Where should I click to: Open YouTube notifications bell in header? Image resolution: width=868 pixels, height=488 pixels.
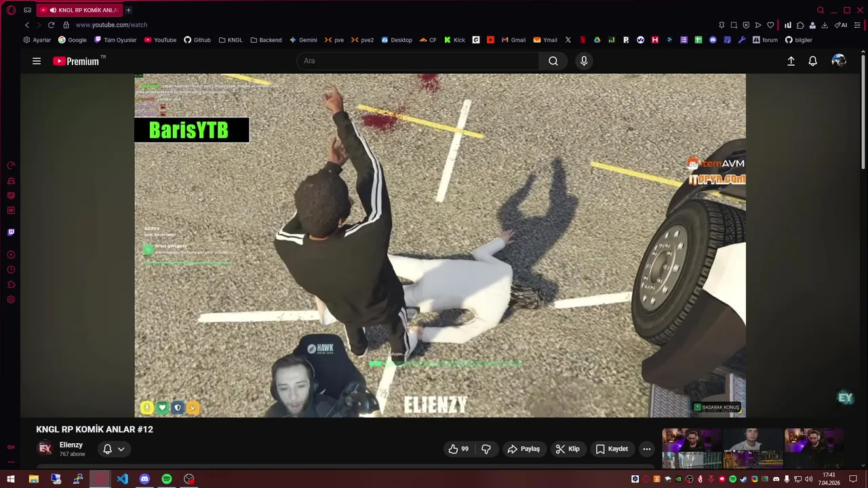coord(812,61)
